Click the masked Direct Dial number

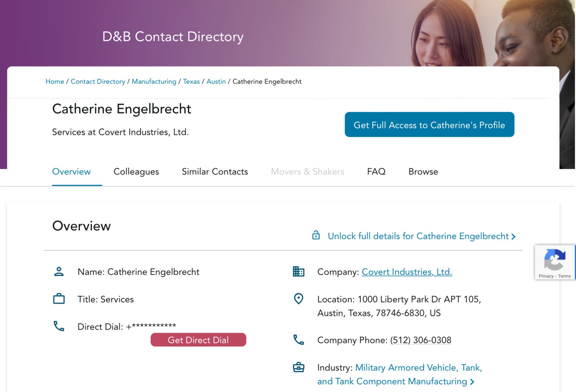(x=151, y=326)
